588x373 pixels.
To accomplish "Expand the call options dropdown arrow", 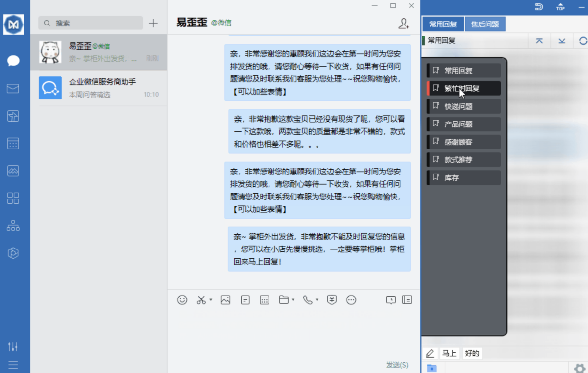I will tap(316, 299).
